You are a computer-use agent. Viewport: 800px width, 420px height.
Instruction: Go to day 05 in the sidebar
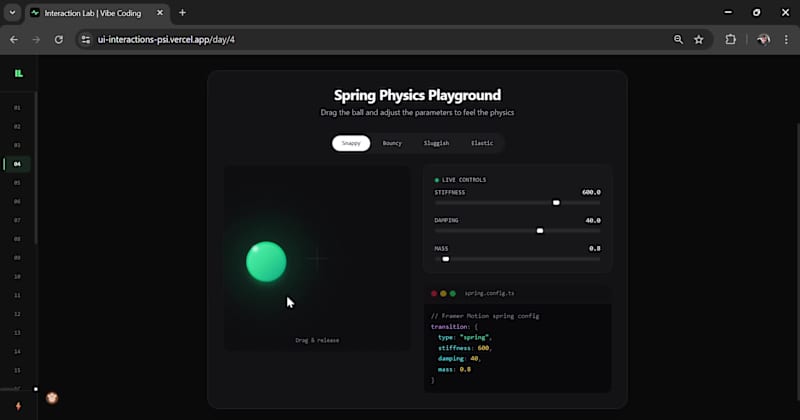[x=17, y=183]
